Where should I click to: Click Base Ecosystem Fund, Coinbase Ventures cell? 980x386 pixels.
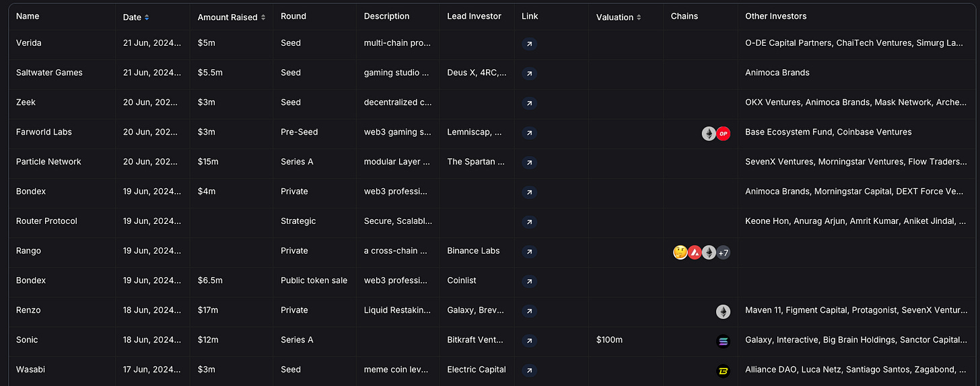829,132
